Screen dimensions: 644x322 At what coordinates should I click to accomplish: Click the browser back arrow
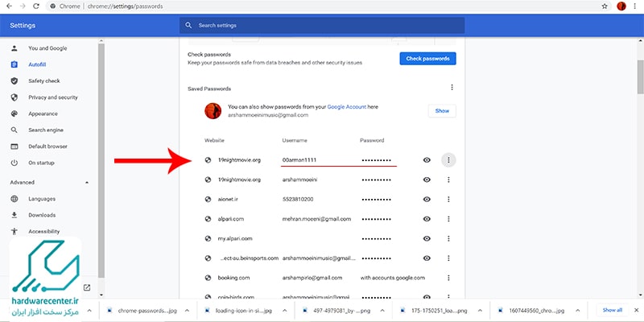click(x=9, y=6)
